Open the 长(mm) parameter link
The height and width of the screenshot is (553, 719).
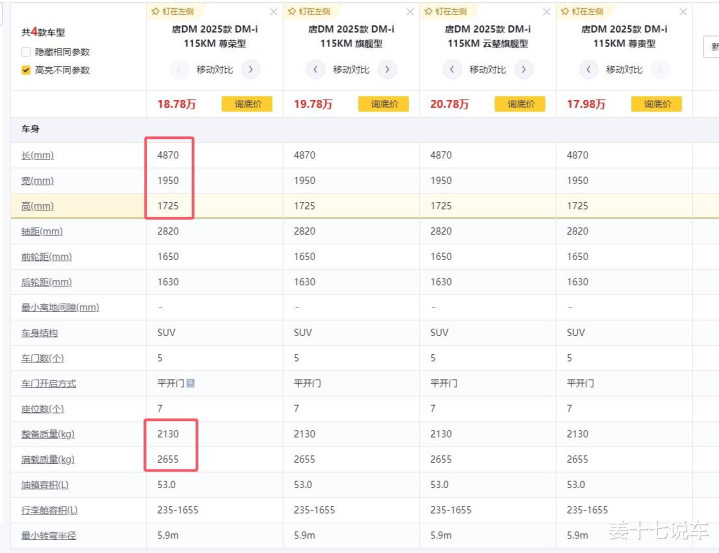click(38, 155)
